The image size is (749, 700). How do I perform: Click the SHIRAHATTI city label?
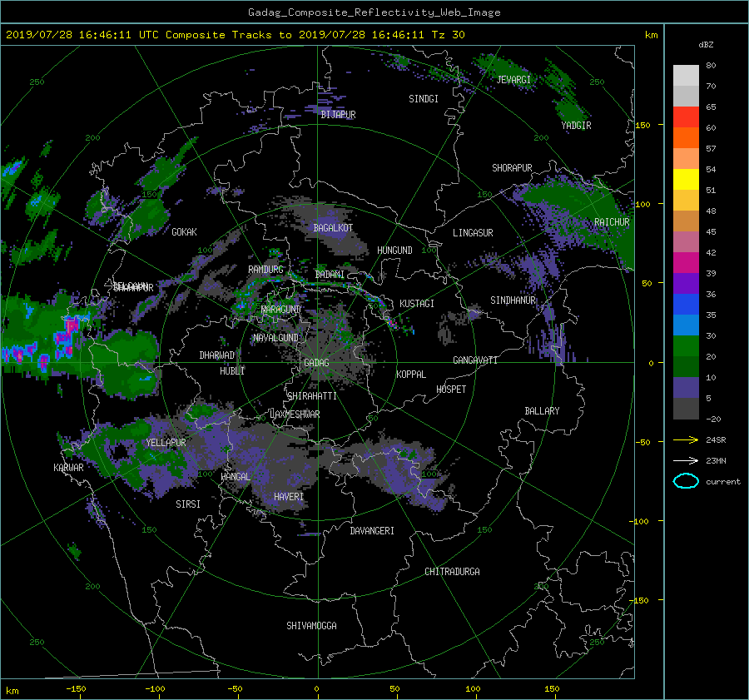(x=312, y=396)
